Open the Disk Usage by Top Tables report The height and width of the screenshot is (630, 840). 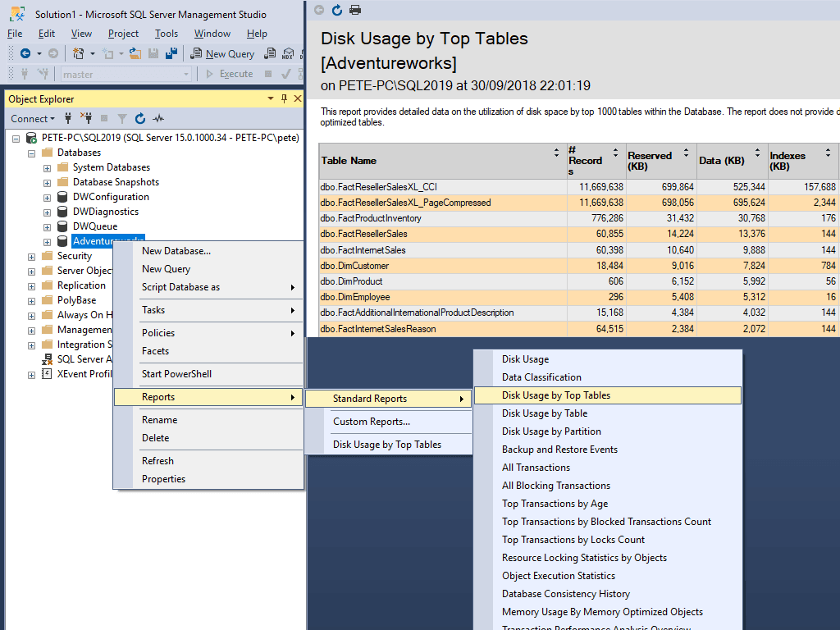pos(558,395)
